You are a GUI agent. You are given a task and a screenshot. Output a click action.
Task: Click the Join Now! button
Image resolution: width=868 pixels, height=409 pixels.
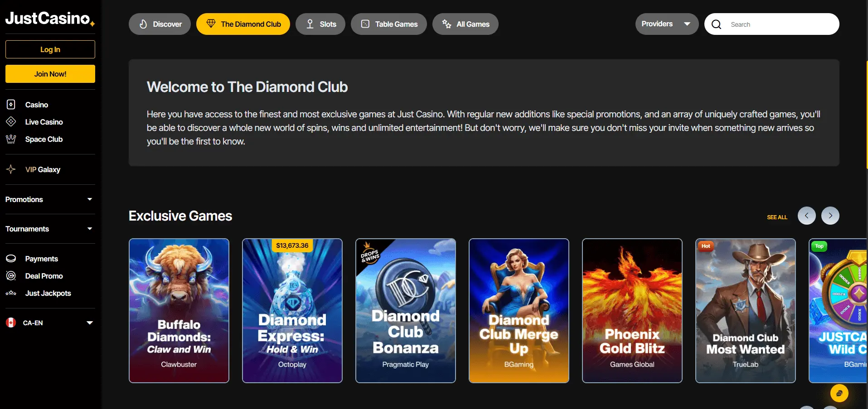pos(50,74)
